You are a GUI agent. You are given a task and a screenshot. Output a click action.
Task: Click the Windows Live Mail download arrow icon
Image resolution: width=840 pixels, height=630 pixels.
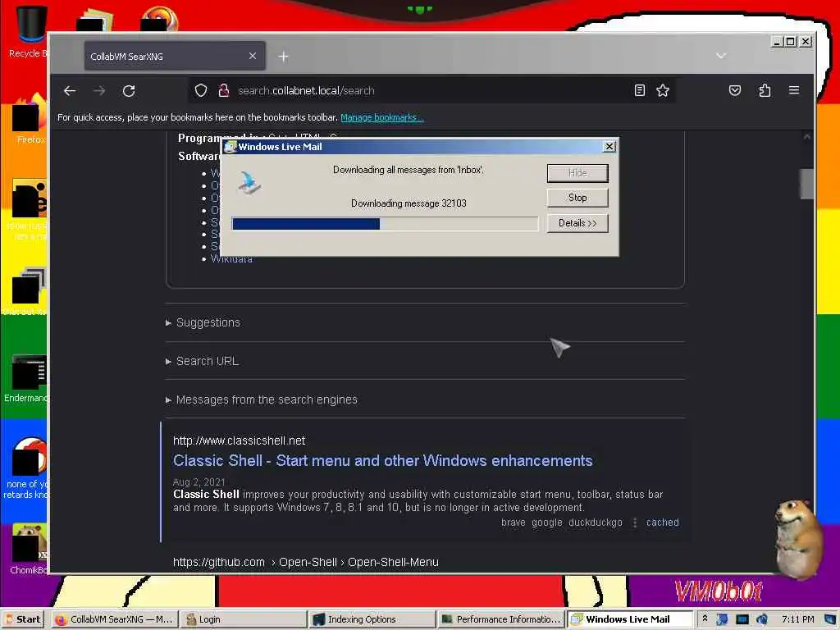click(x=249, y=183)
